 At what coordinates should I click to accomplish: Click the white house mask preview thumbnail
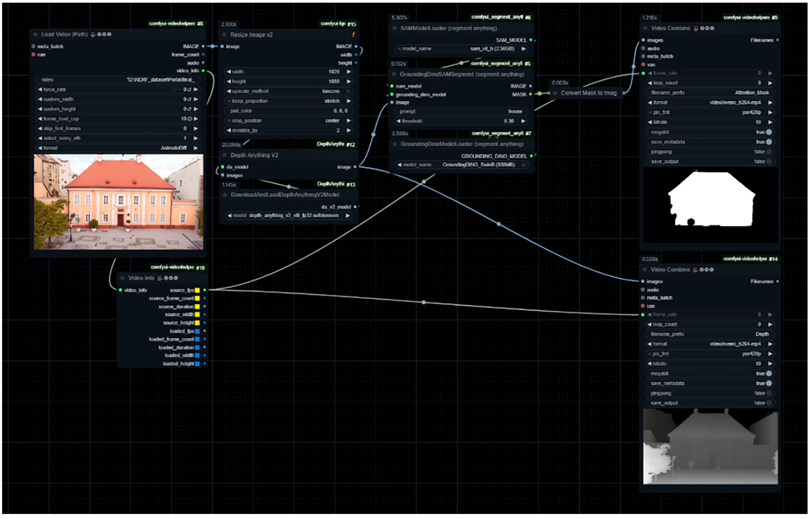point(712,205)
